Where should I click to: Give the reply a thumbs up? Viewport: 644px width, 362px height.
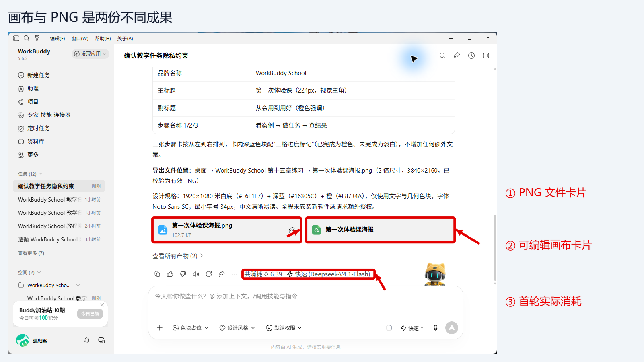tap(170, 274)
